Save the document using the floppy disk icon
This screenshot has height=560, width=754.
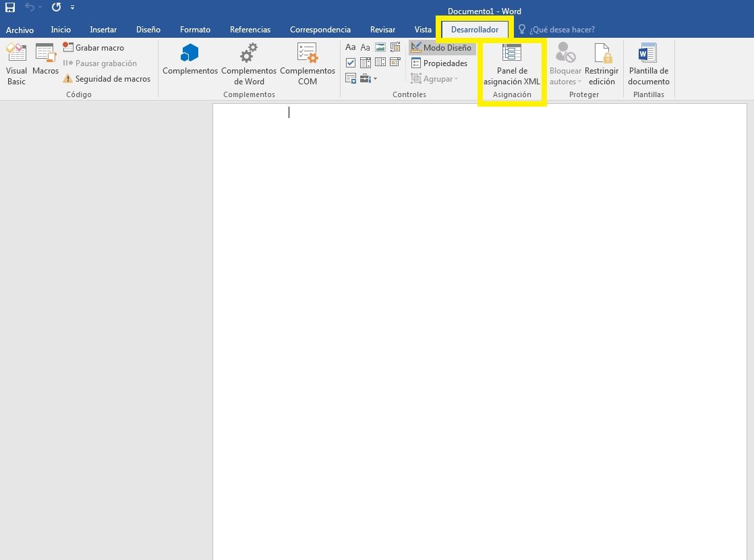click(10, 7)
